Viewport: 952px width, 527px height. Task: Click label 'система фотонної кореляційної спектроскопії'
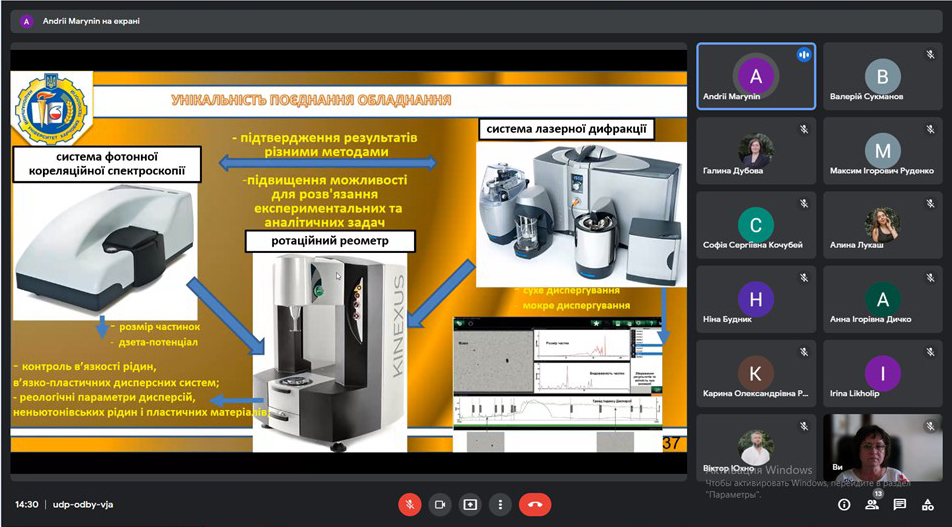click(107, 164)
